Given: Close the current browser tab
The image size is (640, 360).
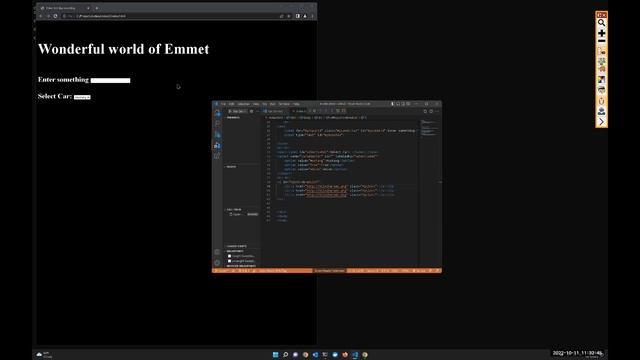Looking at the screenshot, I should point(88,8).
